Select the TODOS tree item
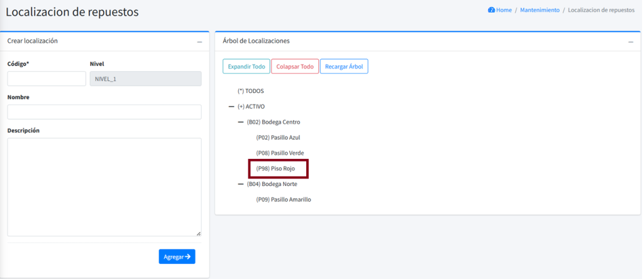644x279 pixels. click(255, 91)
